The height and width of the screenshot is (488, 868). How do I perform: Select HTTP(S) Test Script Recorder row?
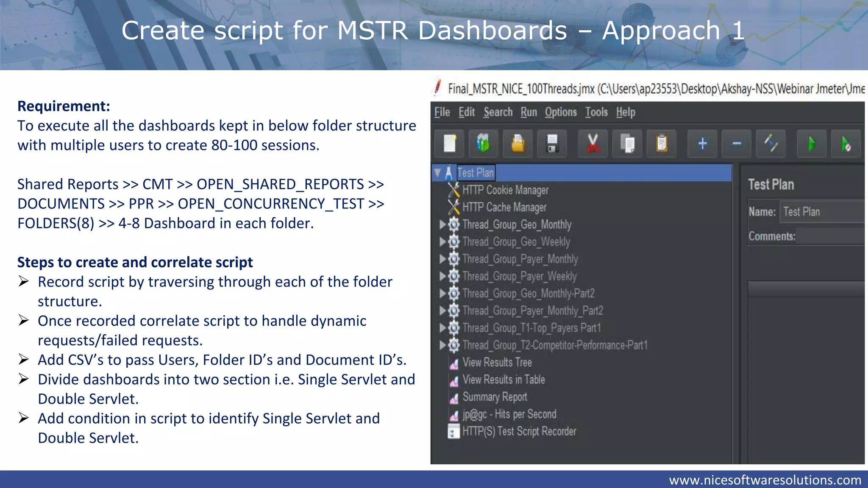pos(519,432)
